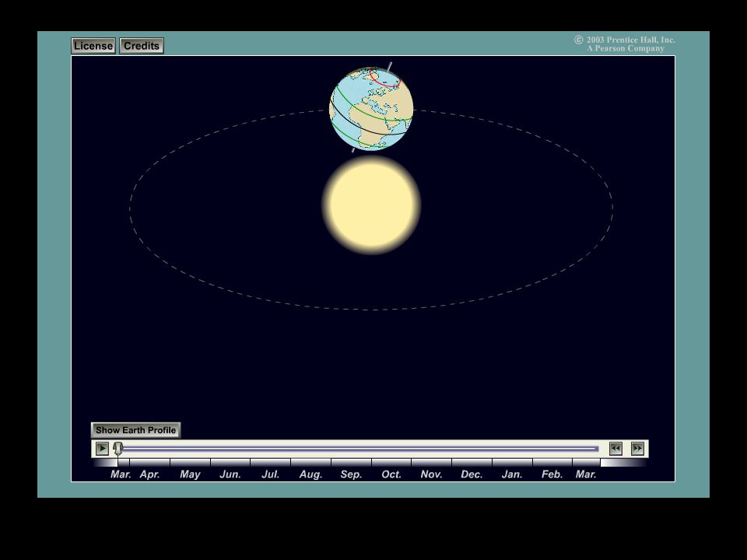Image resolution: width=747 pixels, height=560 pixels.
Task: Click the play button icon
Action: tap(102, 449)
